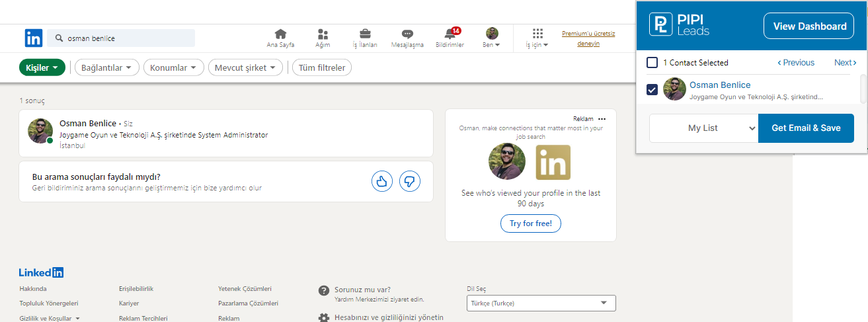Screen dimensions: 868x322
Task: Click the '1 sonuç' results count text
Action: point(32,101)
